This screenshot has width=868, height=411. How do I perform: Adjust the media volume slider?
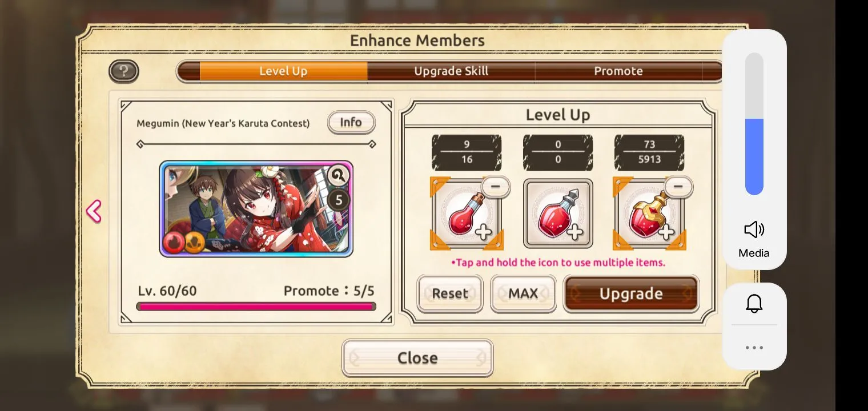click(x=754, y=124)
